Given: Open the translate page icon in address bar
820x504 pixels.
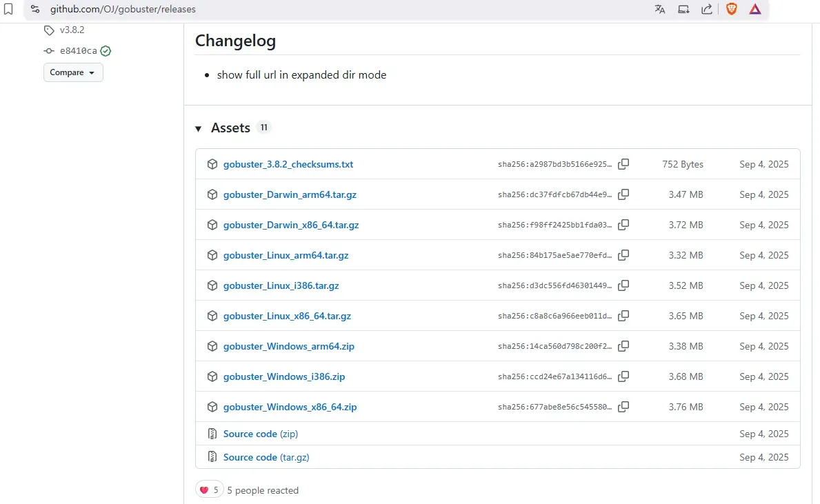Looking at the screenshot, I should click(660, 9).
